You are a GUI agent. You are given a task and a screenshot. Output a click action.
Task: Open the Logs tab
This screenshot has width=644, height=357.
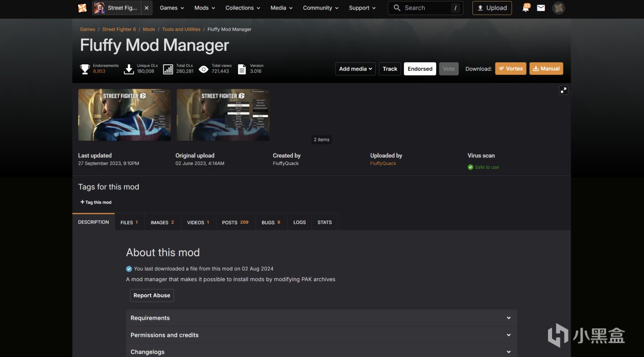coord(300,222)
